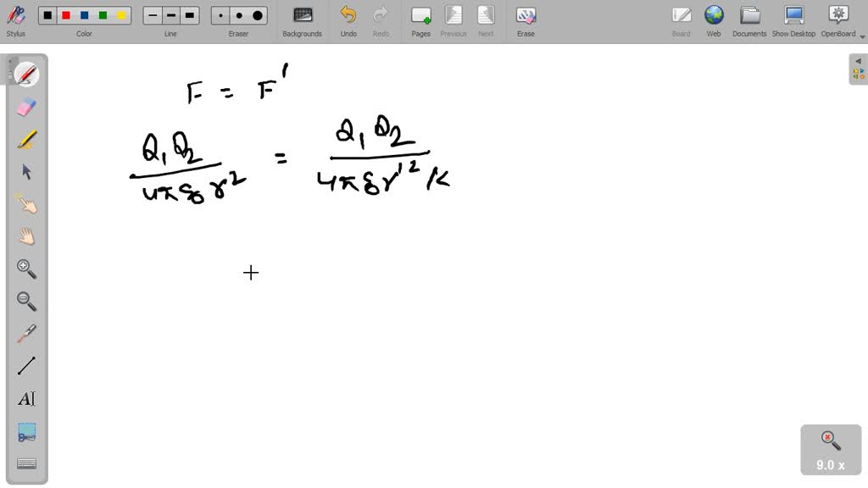Collapse the right library panel
This screenshot has width=868, height=488.
click(859, 61)
